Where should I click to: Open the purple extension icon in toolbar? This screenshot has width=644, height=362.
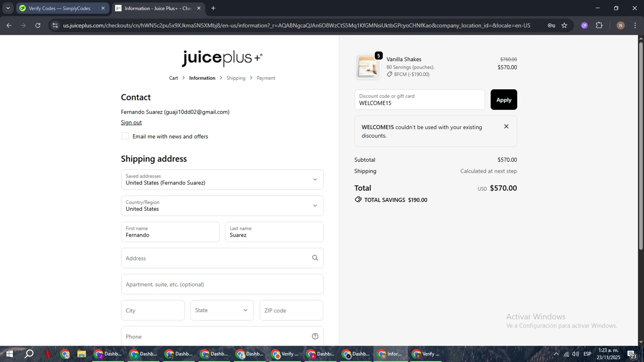pos(584,25)
